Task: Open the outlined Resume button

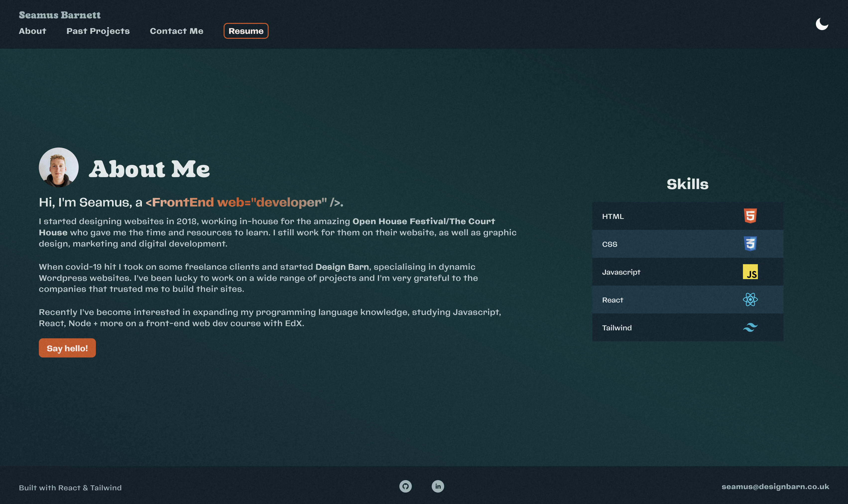Action: click(x=246, y=31)
